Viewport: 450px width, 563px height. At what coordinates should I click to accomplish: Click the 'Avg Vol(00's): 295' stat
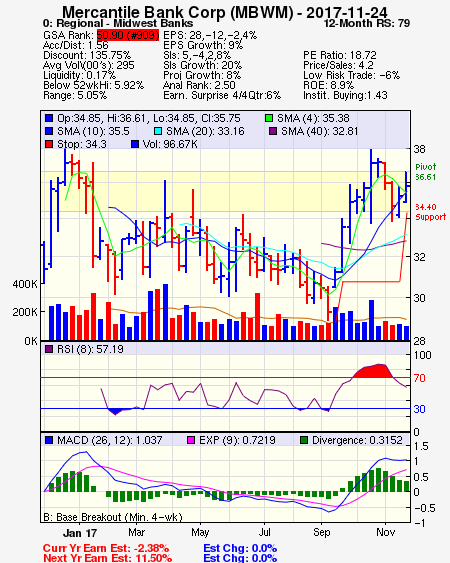pyautogui.click(x=89, y=65)
